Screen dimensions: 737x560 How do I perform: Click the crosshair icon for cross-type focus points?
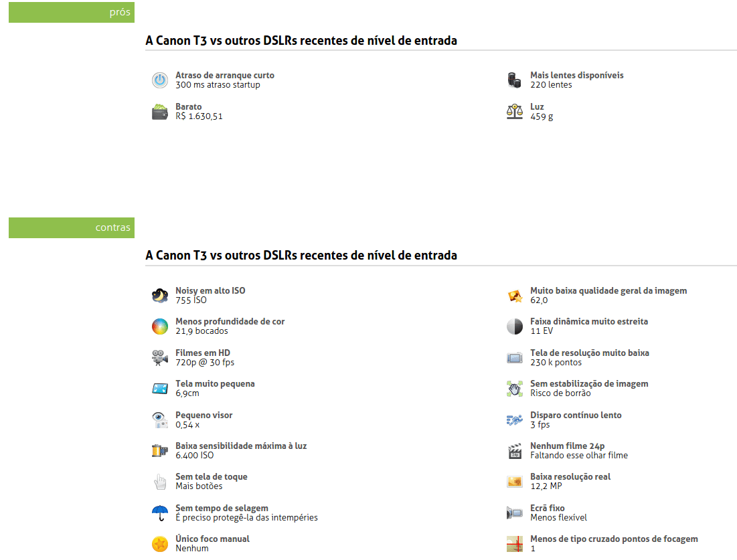(x=515, y=543)
